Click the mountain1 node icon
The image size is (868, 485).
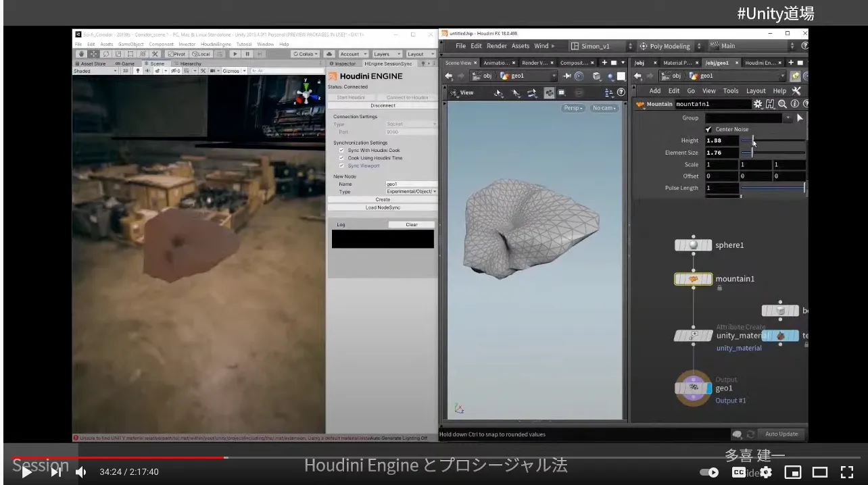pyautogui.click(x=693, y=279)
